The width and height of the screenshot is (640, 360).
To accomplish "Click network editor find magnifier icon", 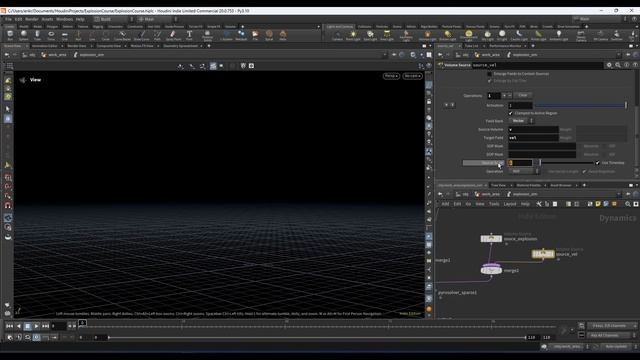I will tap(628, 204).
